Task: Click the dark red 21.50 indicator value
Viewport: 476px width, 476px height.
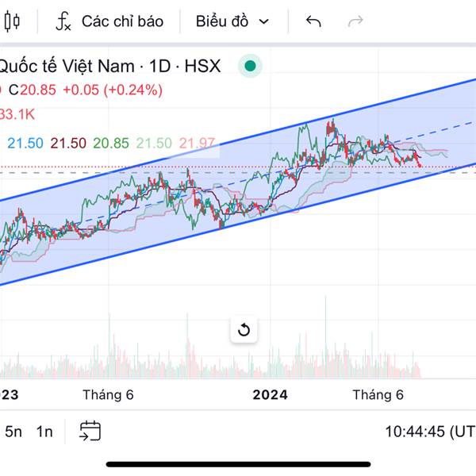Action: (68, 143)
